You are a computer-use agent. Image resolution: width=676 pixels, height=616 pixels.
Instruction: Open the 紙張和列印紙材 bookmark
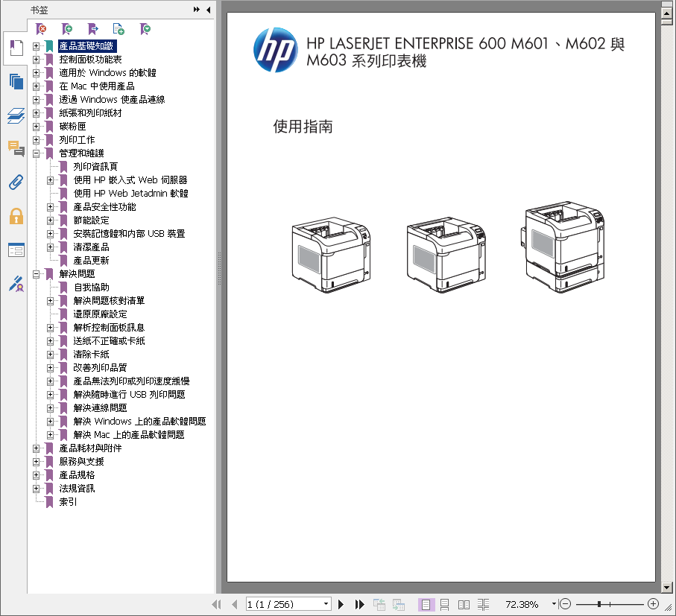(x=90, y=113)
